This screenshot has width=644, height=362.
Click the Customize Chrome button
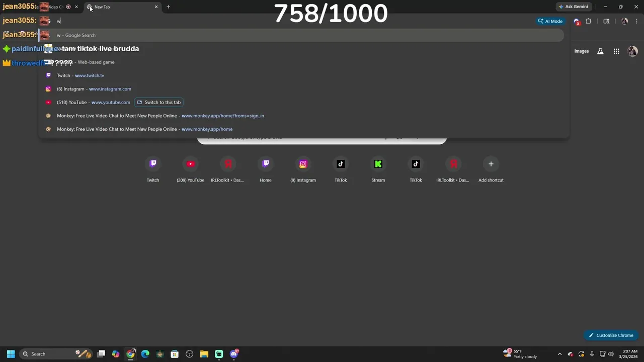pos(611,335)
